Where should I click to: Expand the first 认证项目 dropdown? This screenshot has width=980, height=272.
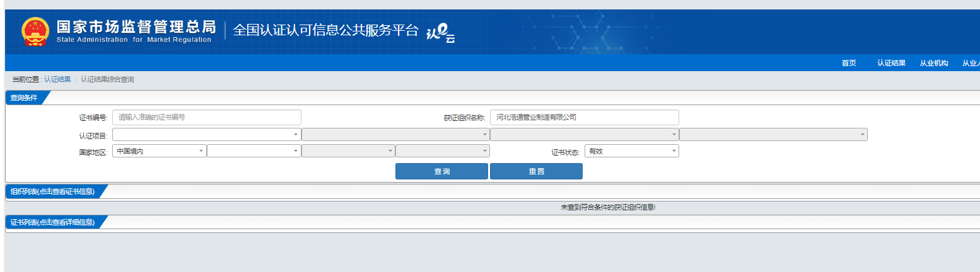click(x=207, y=134)
